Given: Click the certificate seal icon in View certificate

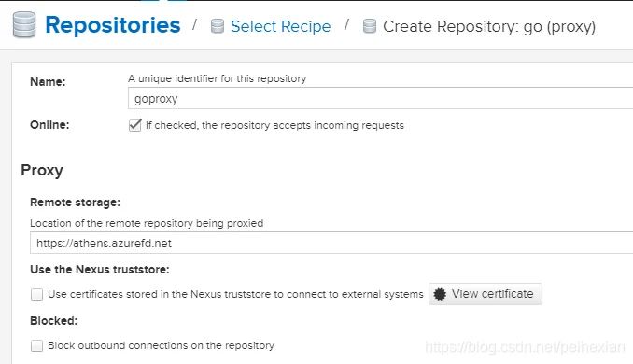Looking at the screenshot, I should point(440,294).
